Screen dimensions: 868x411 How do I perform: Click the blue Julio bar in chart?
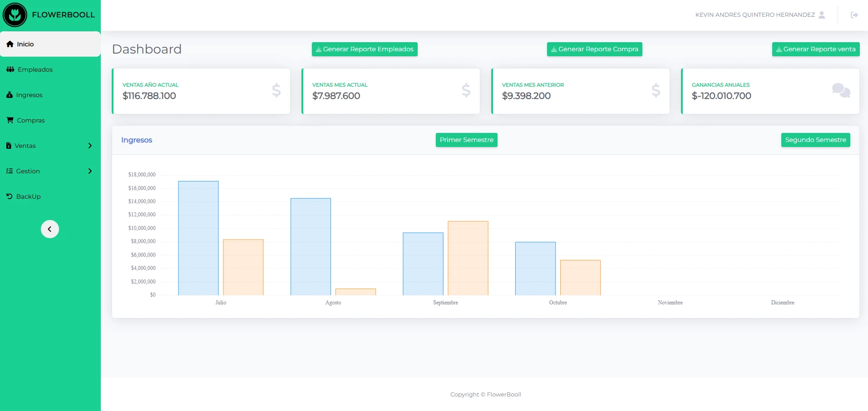[198, 238]
